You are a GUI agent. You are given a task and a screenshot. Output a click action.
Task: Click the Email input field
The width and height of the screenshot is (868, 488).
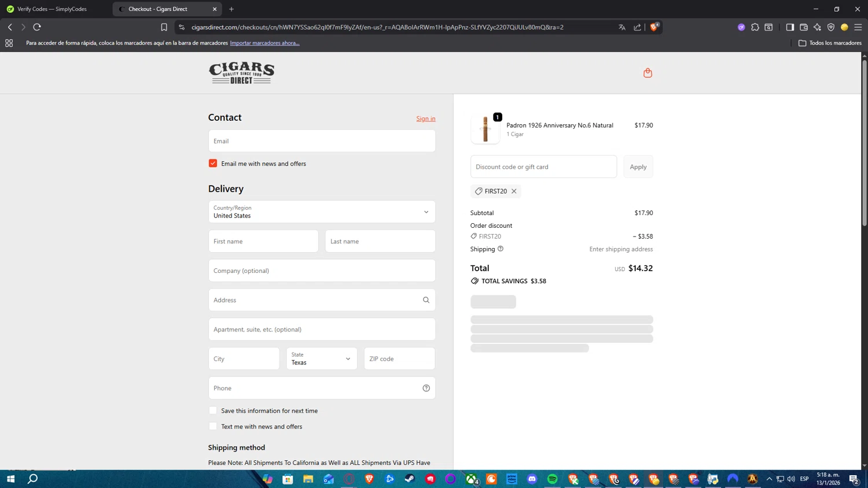322,141
